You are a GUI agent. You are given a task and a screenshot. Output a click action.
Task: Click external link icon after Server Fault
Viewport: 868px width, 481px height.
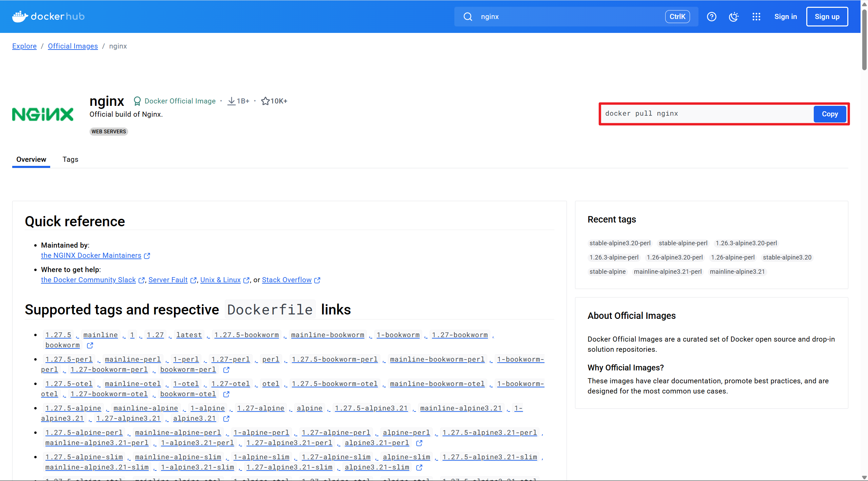point(193,280)
